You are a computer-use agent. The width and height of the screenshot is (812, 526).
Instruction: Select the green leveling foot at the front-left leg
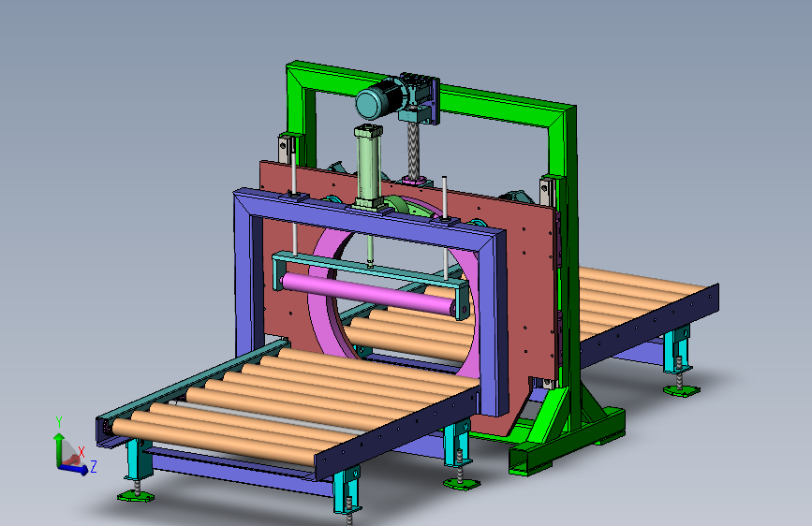tap(136, 496)
